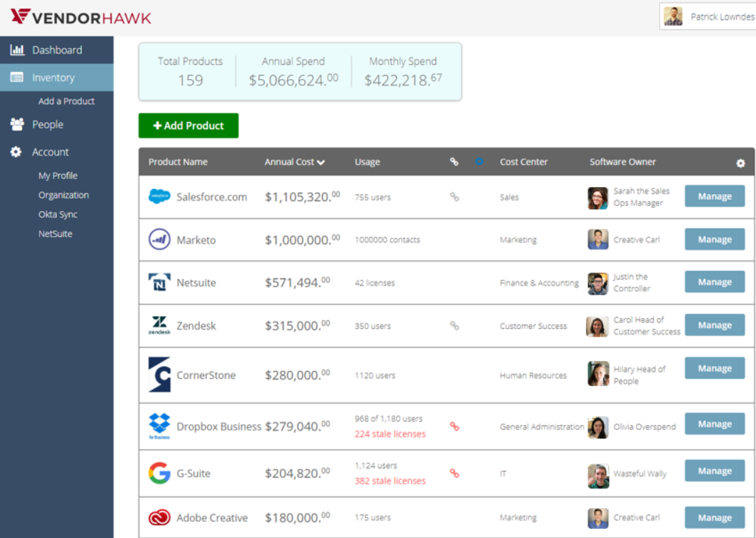
Task: Click the Account gear icon
Action: coord(16,152)
